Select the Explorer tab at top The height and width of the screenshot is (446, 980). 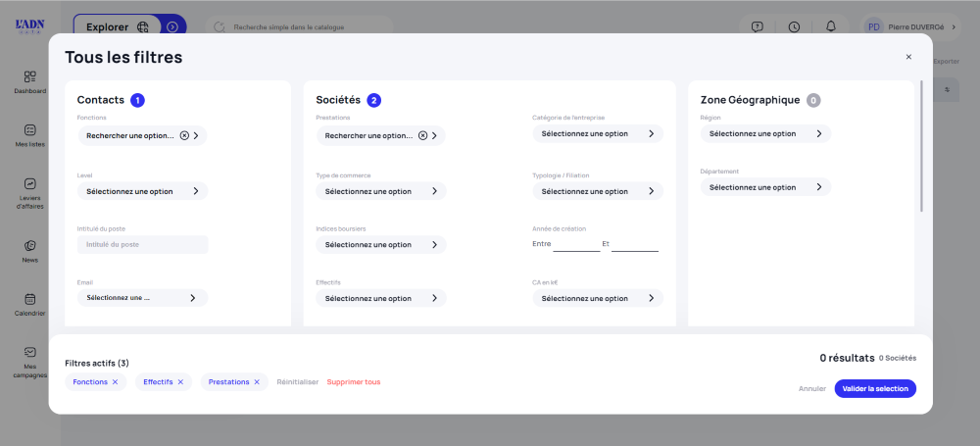[108, 27]
